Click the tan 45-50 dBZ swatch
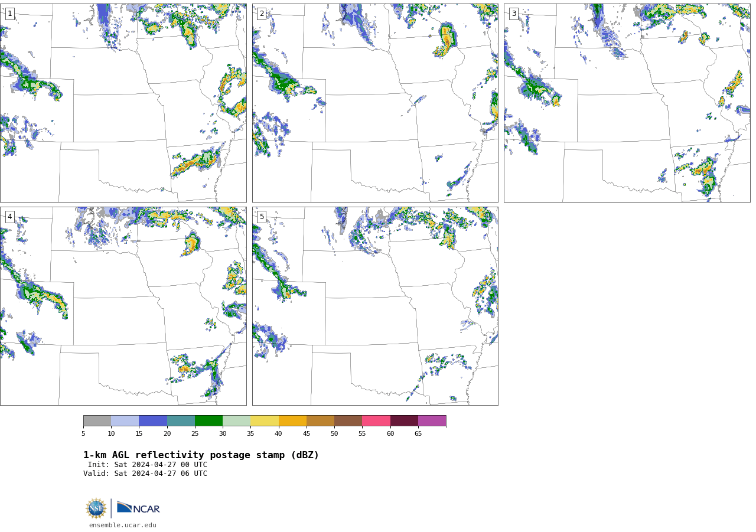Image resolution: width=756 pixels, height=532 pixels. (320, 421)
